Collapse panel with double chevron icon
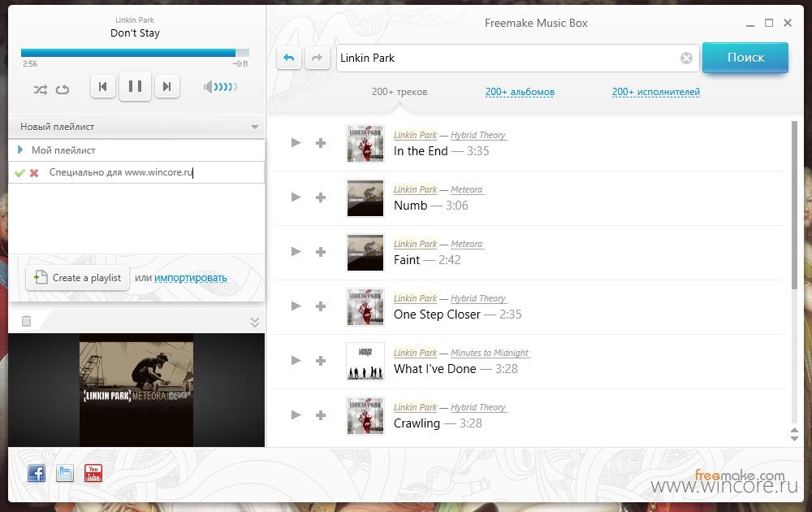Image resolution: width=812 pixels, height=512 pixels. [254, 322]
